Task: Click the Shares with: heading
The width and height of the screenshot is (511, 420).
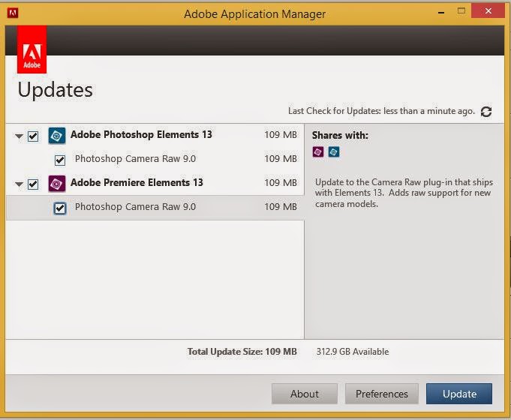Action: click(x=340, y=135)
